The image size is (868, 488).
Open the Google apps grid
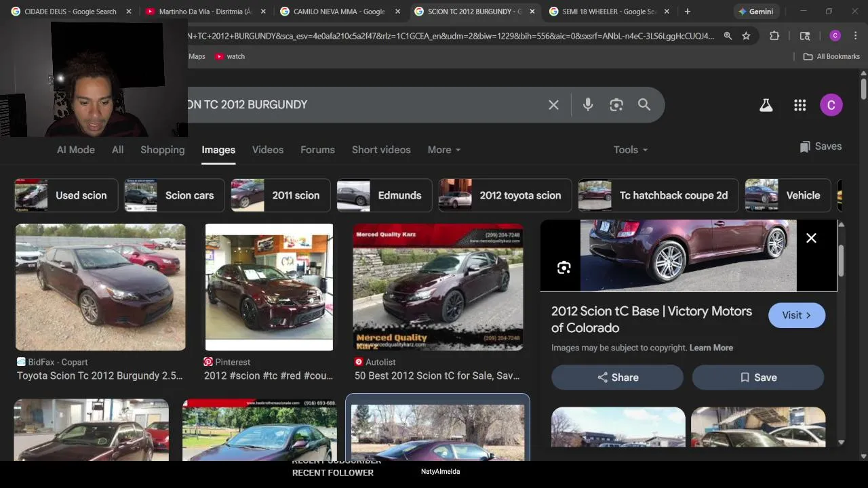click(x=800, y=105)
